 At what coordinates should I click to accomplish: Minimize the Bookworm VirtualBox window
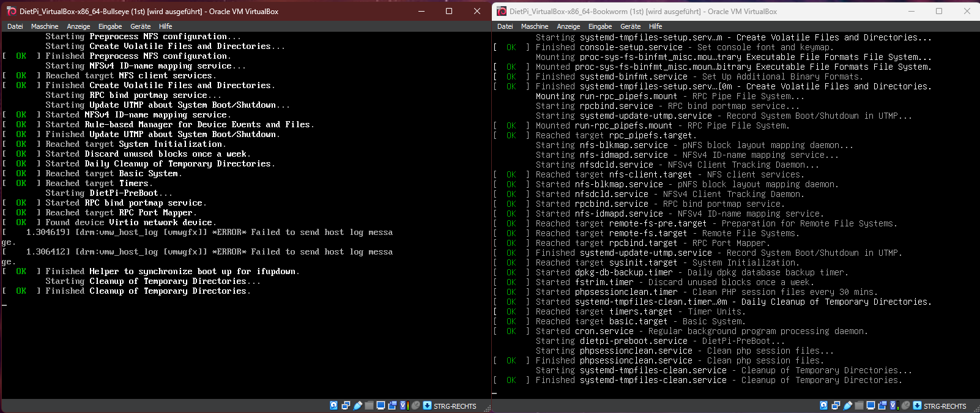(x=911, y=11)
